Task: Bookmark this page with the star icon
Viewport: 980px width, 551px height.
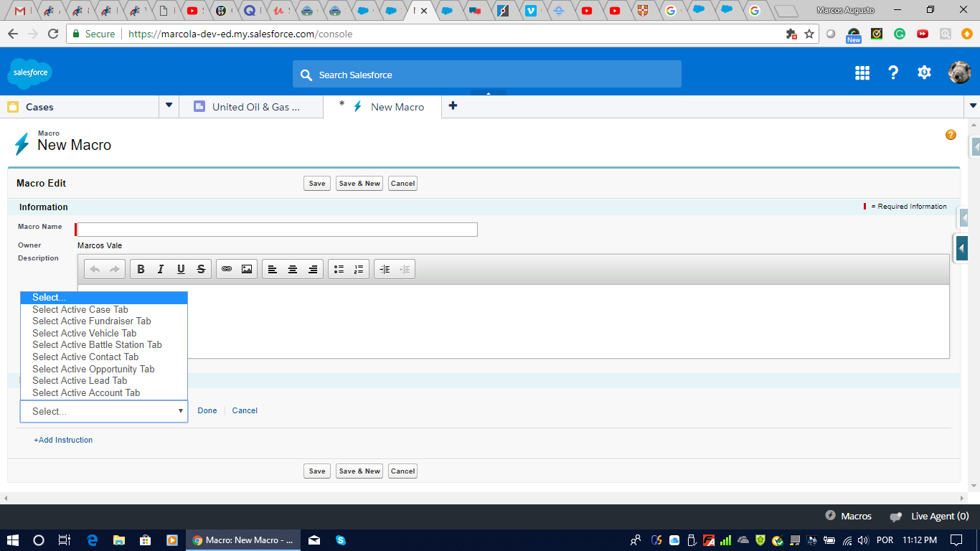Action: coord(809,34)
